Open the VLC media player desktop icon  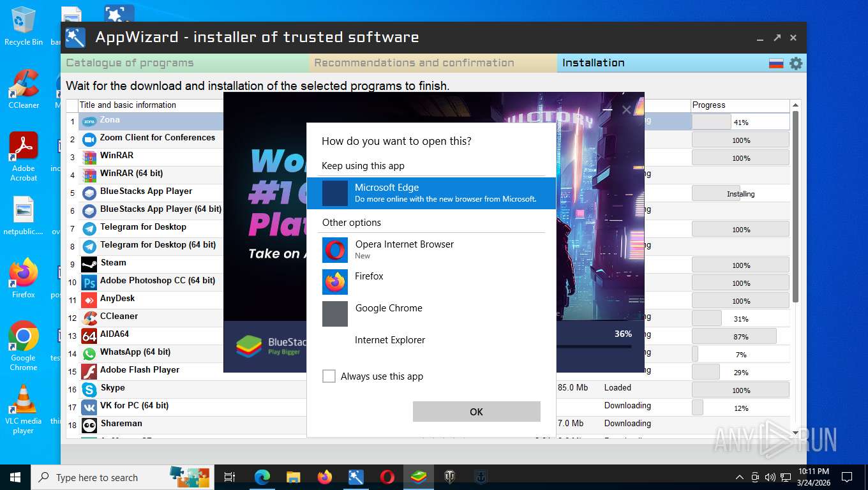24,409
